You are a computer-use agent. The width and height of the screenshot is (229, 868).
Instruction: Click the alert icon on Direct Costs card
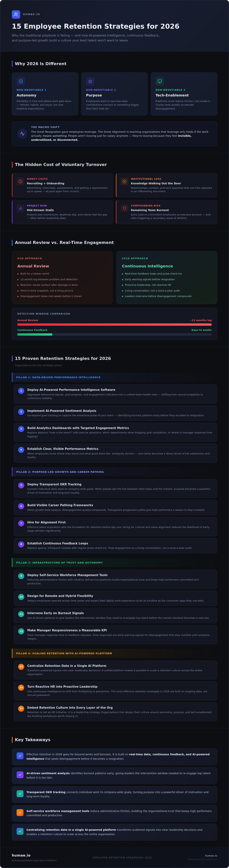(21, 181)
